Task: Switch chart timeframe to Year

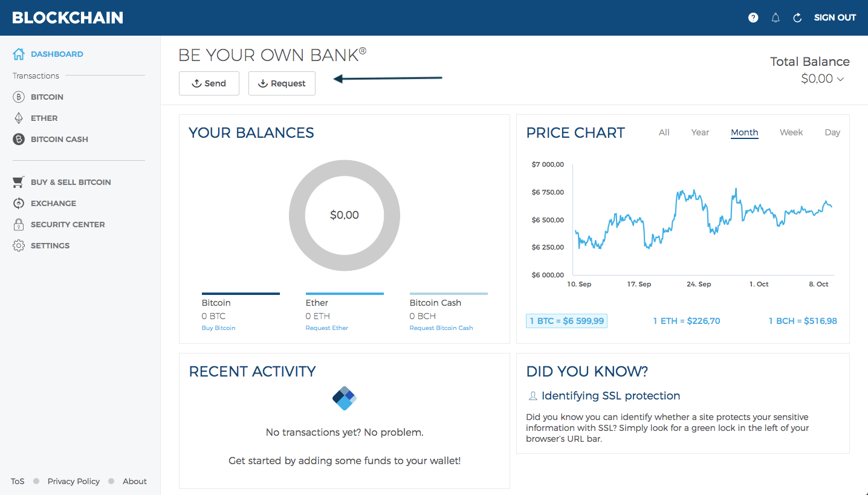Action: [x=699, y=132]
